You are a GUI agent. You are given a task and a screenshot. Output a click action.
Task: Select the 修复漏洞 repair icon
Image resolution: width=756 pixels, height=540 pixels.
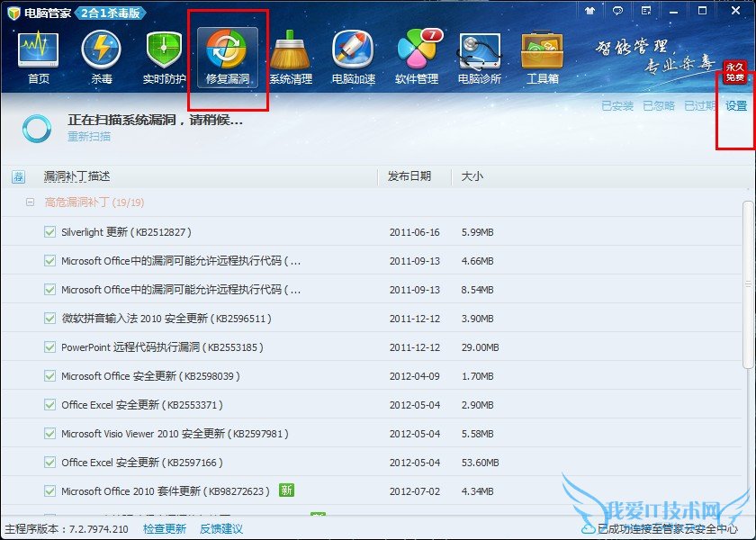(227, 58)
